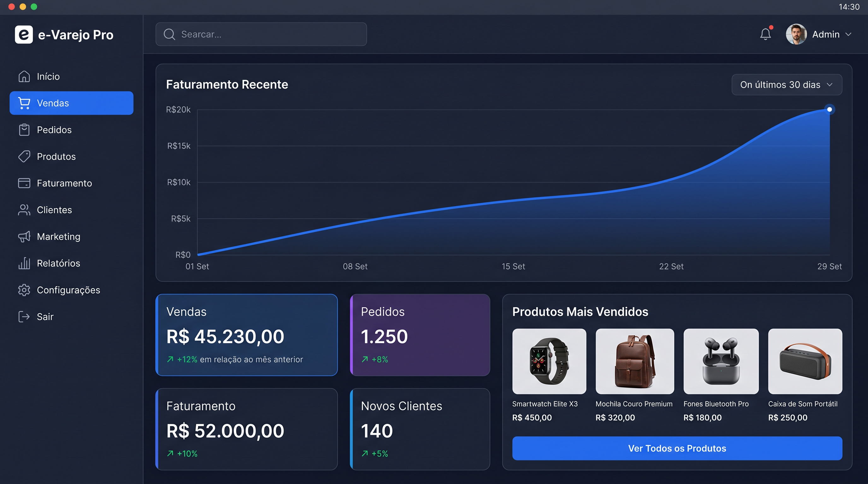Open Relatórios from sidebar

[x=71, y=263]
